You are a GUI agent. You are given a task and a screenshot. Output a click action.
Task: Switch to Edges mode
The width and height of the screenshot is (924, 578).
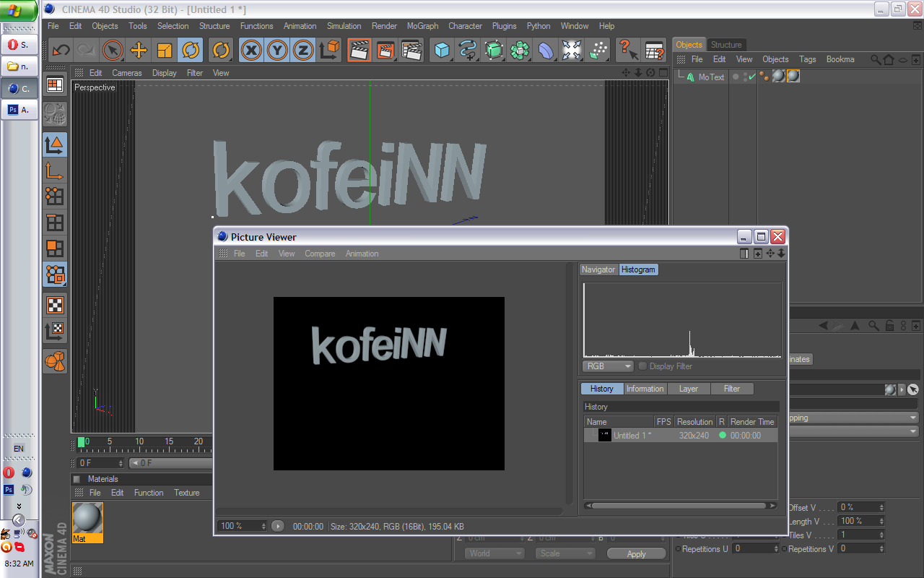coord(55,223)
